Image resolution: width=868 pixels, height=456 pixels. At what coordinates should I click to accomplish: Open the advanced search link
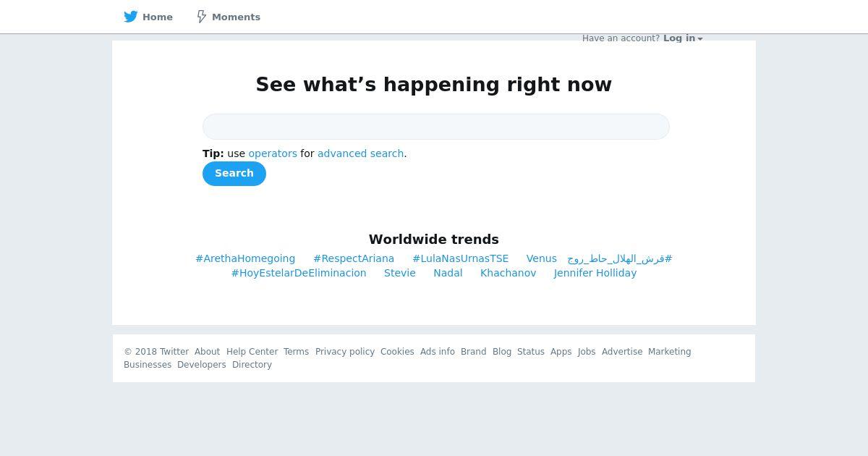click(360, 153)
